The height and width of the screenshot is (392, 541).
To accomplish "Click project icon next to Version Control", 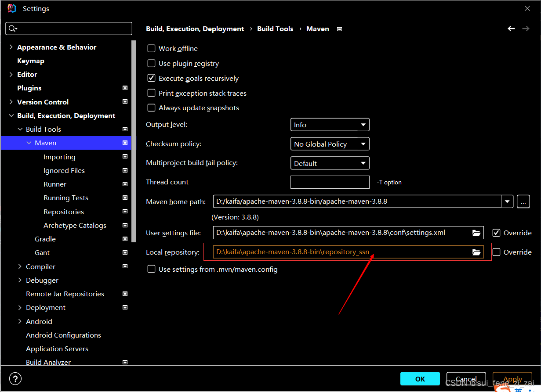I will [125, 102].
